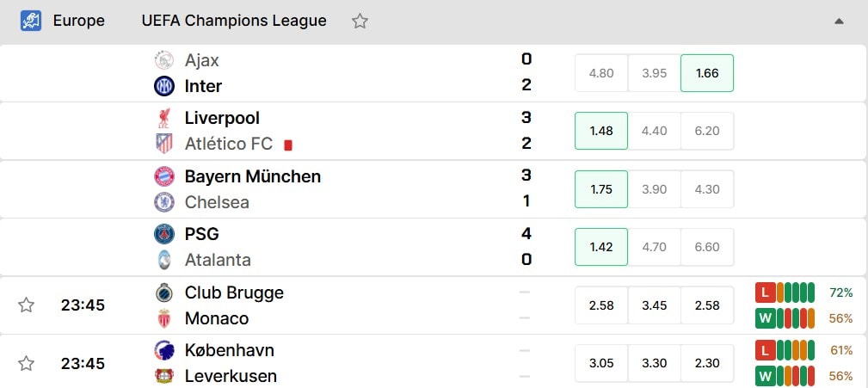The image size is (868, 388).
Task: Click the Inter team crest
Action: click(163, 86)
